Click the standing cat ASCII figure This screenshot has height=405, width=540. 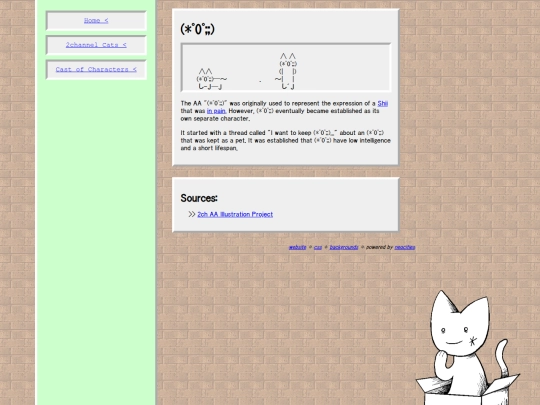coord(287,71)
